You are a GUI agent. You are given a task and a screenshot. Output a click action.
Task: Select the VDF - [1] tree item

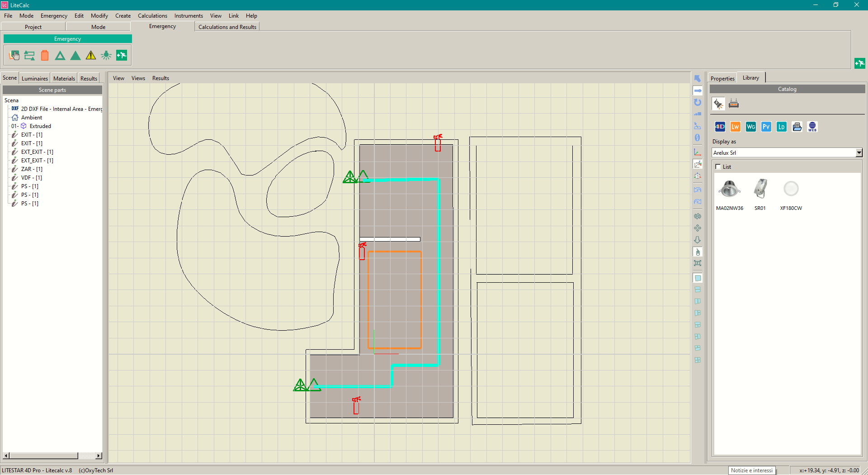(32, 178)
